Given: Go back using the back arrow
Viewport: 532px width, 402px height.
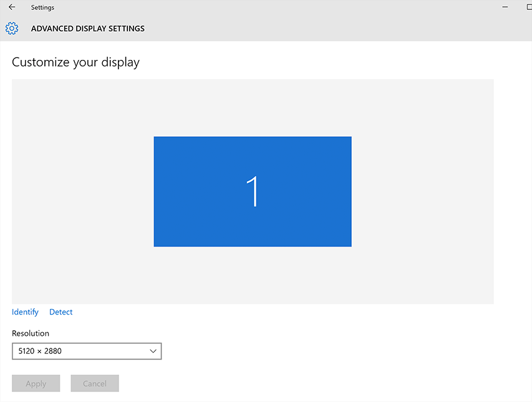Looking at the screenshot, I should pos(12,7).
